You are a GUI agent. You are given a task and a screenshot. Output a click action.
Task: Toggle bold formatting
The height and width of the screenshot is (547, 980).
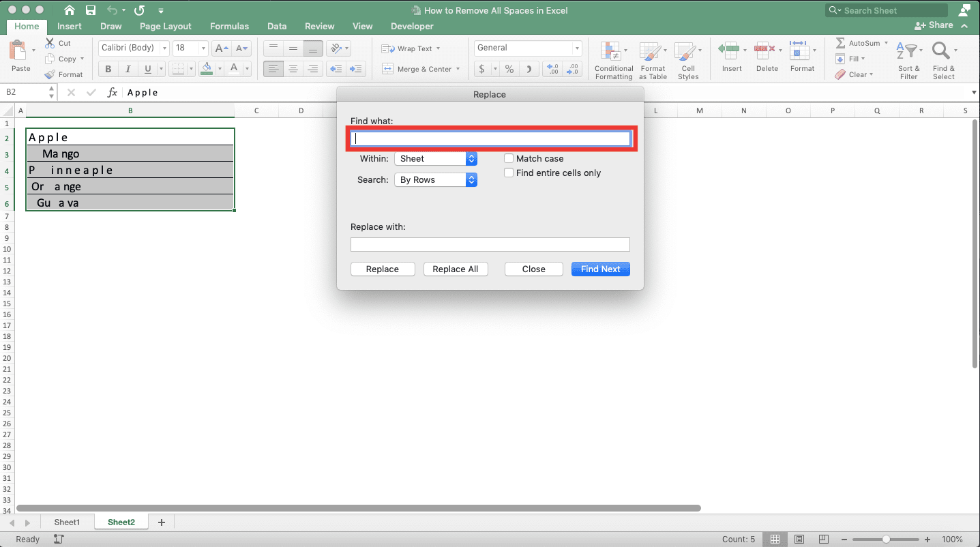point(108,69)
